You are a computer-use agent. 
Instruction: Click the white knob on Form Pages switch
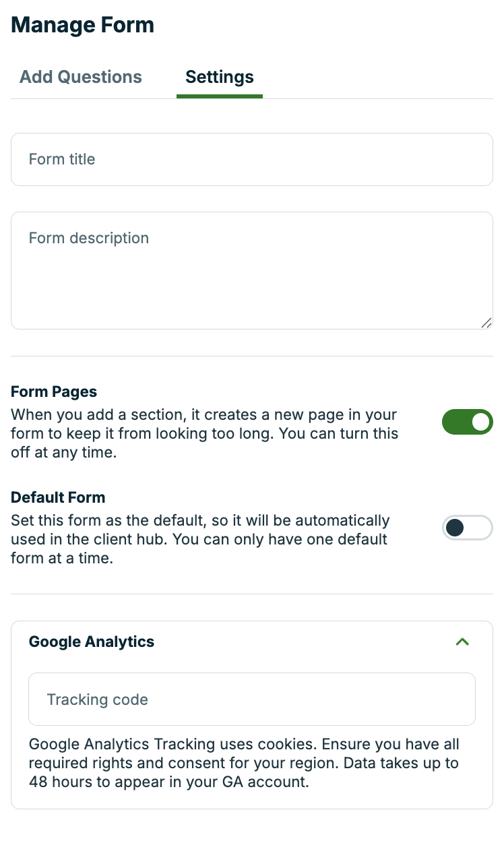pos(480,422)
